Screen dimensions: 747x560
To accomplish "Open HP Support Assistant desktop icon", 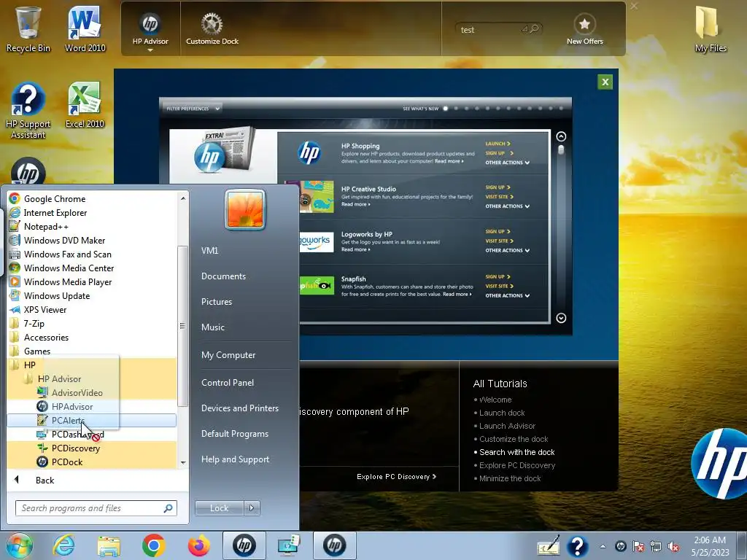I will [x=28, y=111].
